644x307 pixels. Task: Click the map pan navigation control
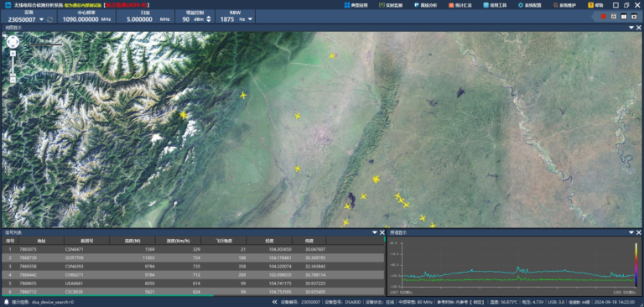[13, 41]
